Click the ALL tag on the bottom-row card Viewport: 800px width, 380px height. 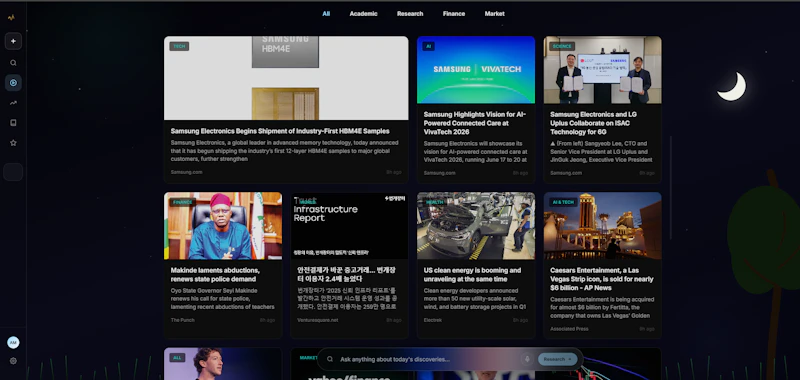[177, 358]
